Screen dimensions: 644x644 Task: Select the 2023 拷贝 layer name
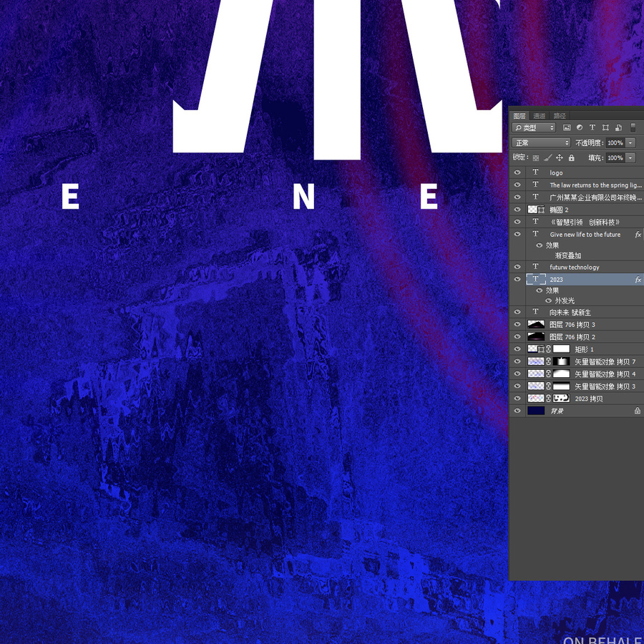(589, 399)
